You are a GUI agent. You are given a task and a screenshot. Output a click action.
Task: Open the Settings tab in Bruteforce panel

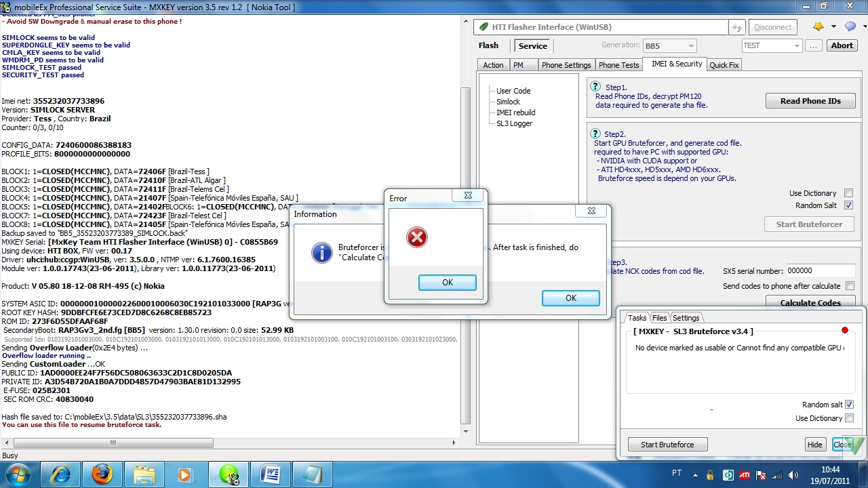click(686, 318)
